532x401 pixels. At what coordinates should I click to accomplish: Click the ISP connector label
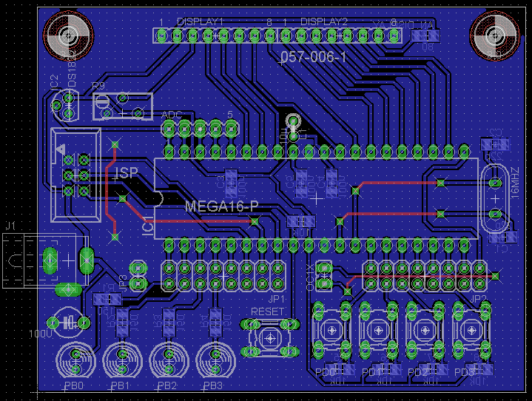tap(125, 173)
